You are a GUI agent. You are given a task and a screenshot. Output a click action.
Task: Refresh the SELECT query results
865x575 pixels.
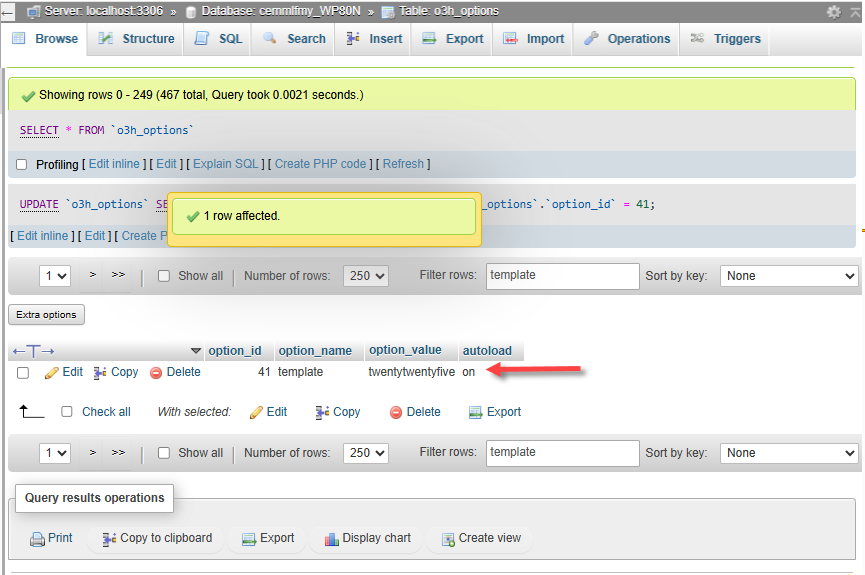(403, 164)
